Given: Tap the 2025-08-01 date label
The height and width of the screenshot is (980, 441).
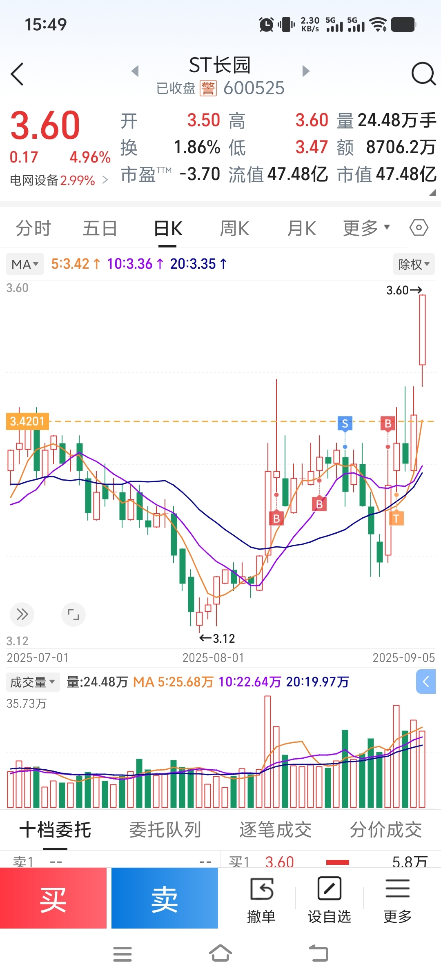Looking at the screenshot, I should 213,658.
